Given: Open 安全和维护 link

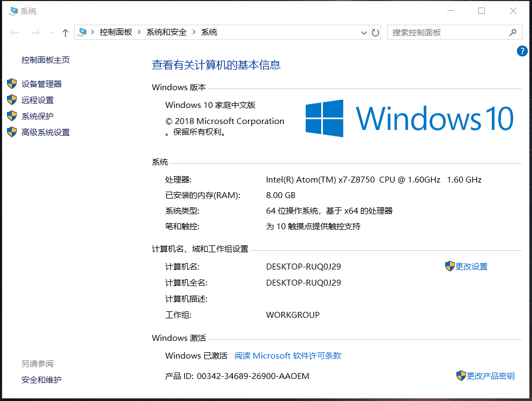Looking at the screenshot, I should point(41,380).
